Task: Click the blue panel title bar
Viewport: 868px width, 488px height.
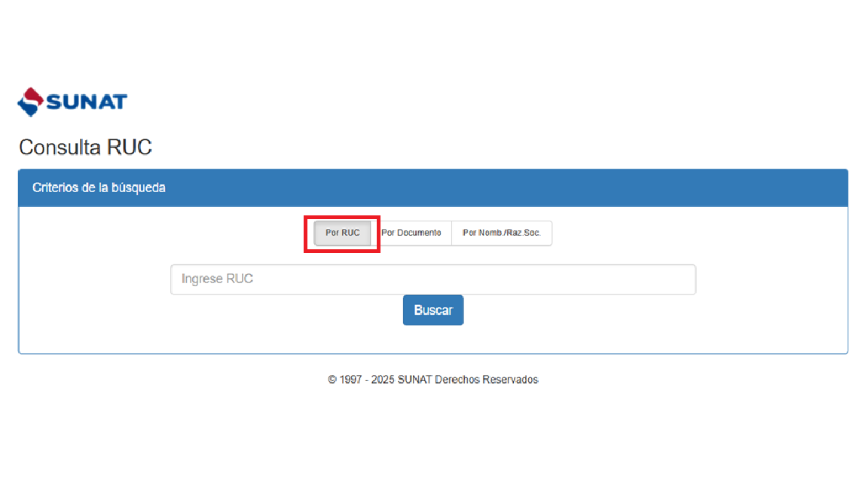Action: coord(432,188)
